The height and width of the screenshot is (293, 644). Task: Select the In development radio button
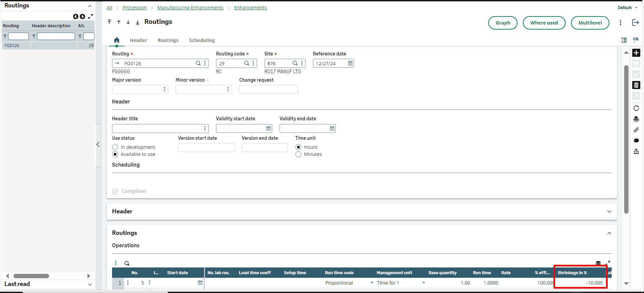tap(115, 147)
